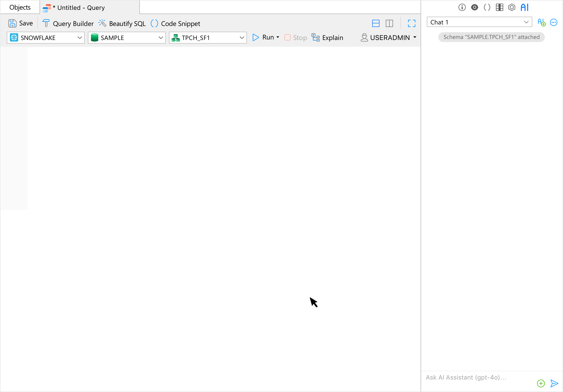Click the Beautify SQL wand icon
Viewport: 563px width, 392px height.
coord(102,23)
